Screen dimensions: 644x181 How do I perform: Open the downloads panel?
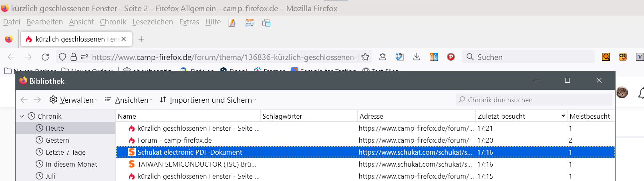pyautogui.click(x=417, y=57)
